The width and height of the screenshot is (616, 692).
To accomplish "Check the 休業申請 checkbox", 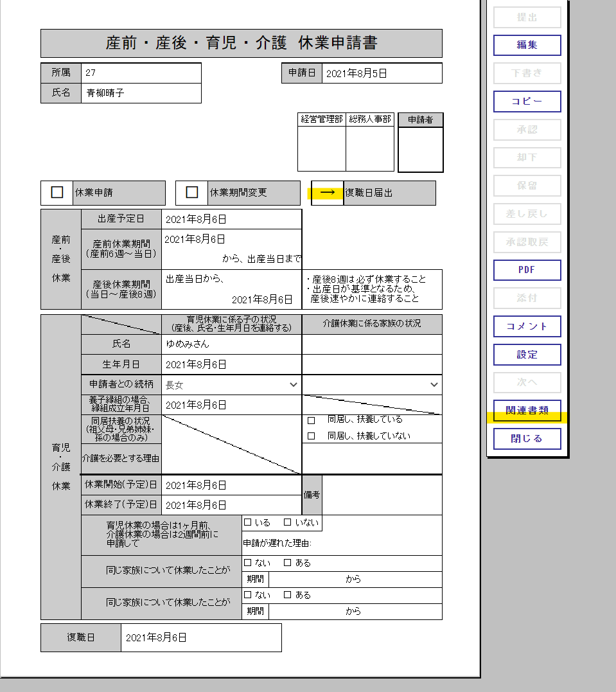I will (57, 192).
